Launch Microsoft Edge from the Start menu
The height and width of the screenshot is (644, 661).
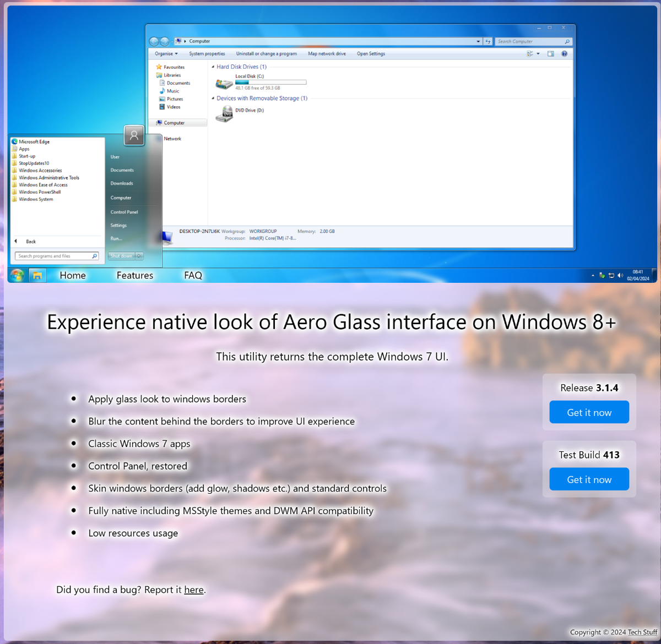coord(31,141)
